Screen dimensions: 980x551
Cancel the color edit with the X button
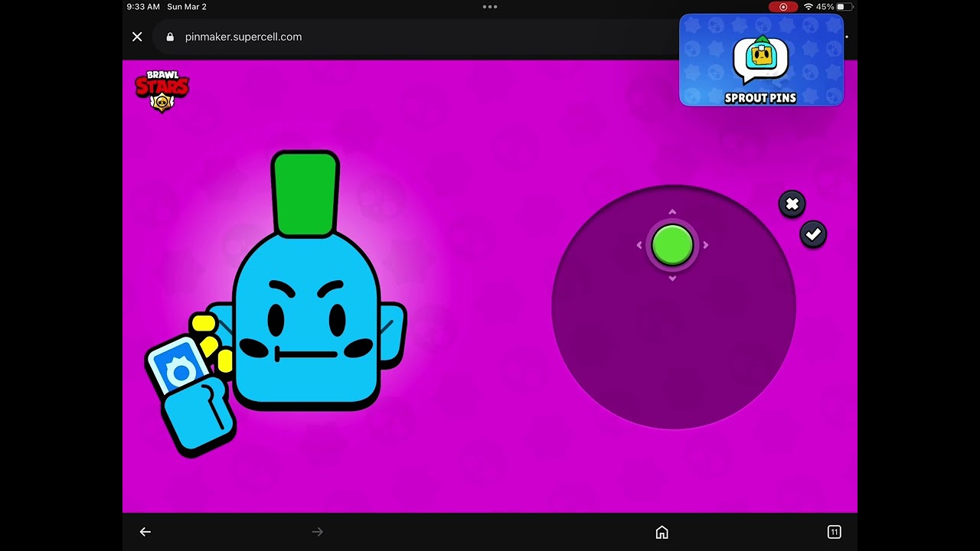(x=792, y=204)
